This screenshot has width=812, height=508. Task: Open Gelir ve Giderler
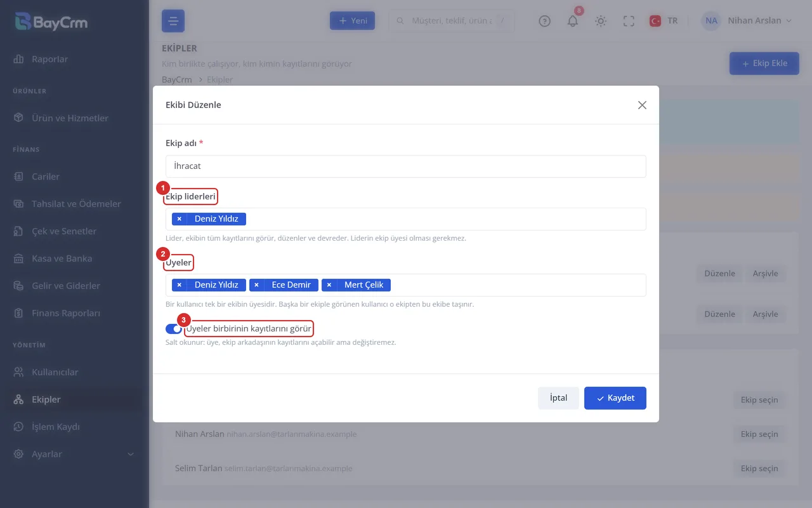click(x=74, y=286)
